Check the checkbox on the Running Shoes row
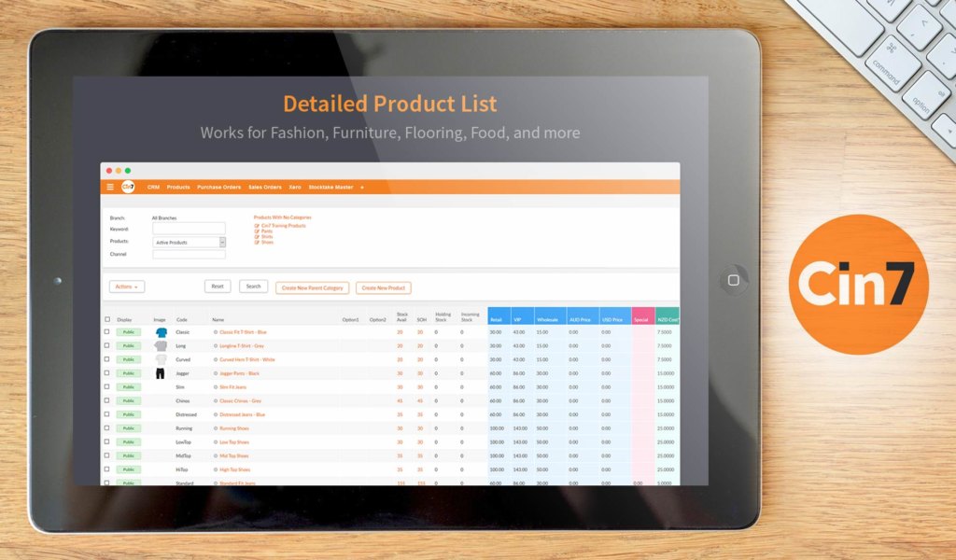Viewport: 956px width, 560px height. (x=107, y=427)
